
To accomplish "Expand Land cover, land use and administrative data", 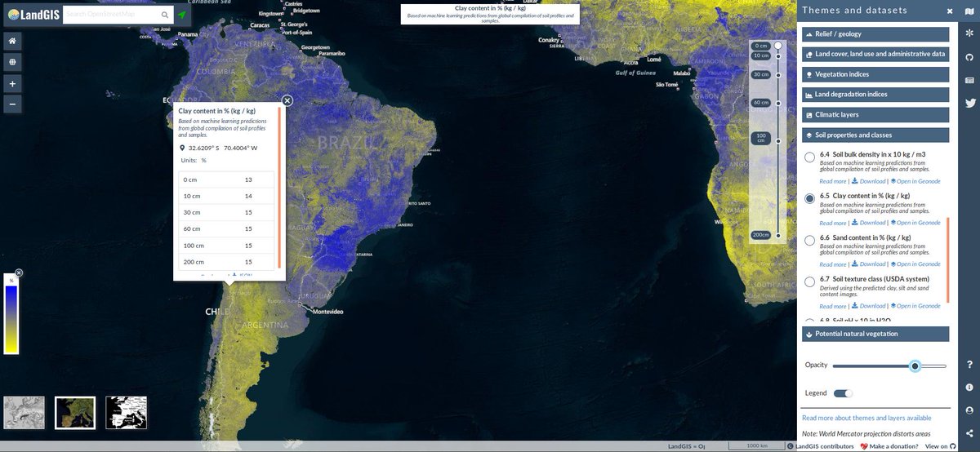I will 875,54.
